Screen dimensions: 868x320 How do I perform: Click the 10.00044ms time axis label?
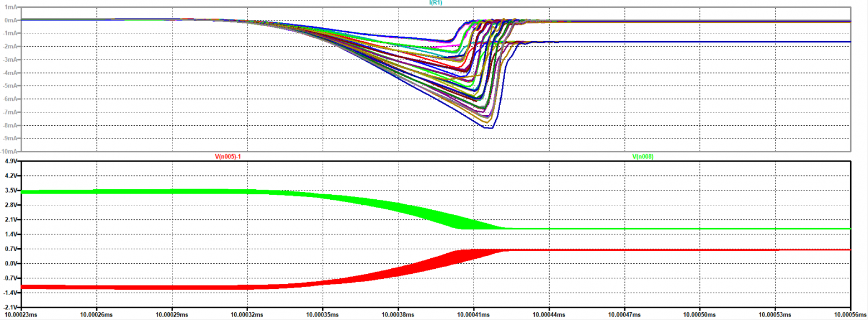pos(549,314)
